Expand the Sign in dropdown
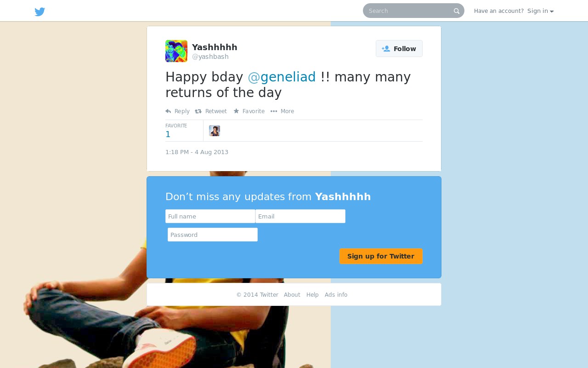 pyautogui.click(x=541, y=11)
